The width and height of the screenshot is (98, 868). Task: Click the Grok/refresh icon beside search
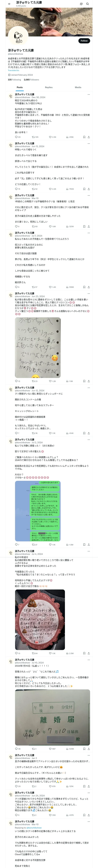click(x=81, y=4)
